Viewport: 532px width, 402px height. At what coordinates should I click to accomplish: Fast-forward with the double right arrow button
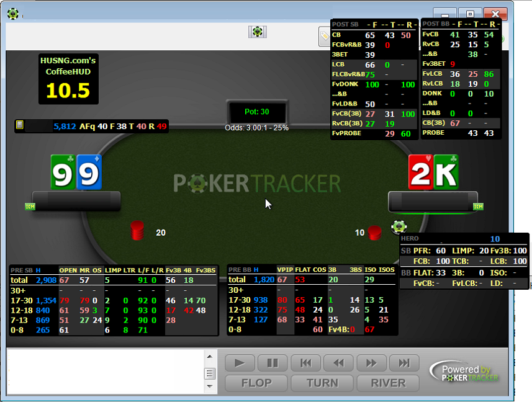[371, 363]
